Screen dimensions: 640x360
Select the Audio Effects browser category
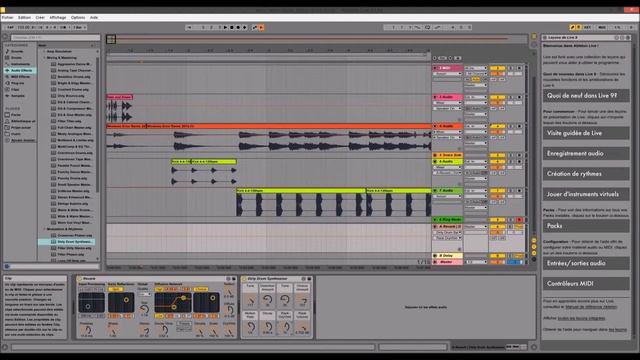[x=21, y=71]
